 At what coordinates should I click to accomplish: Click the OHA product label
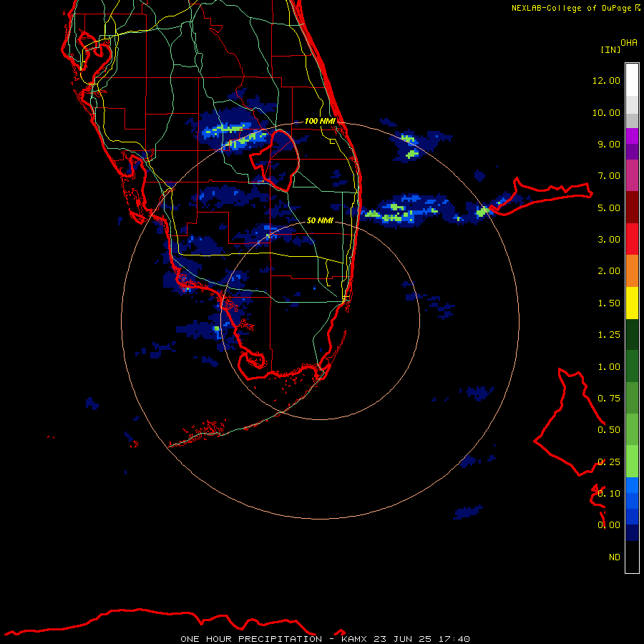point(629,43)
